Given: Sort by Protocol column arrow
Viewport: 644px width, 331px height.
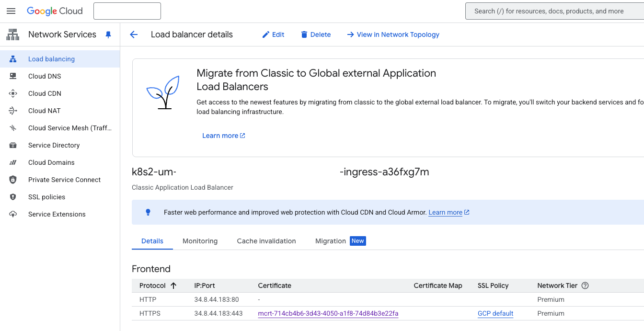Looking at the screenshot, I should tap(173, 285).
